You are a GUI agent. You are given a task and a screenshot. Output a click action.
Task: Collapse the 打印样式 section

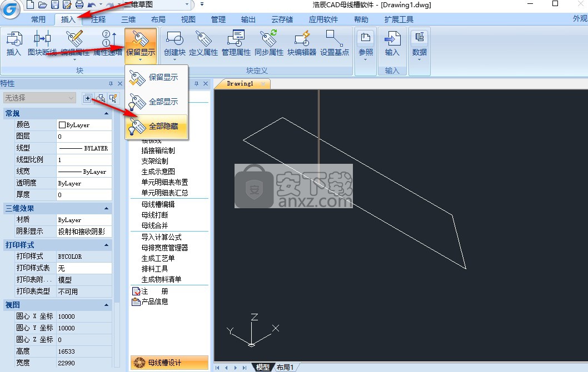click(x=107, y=245)
